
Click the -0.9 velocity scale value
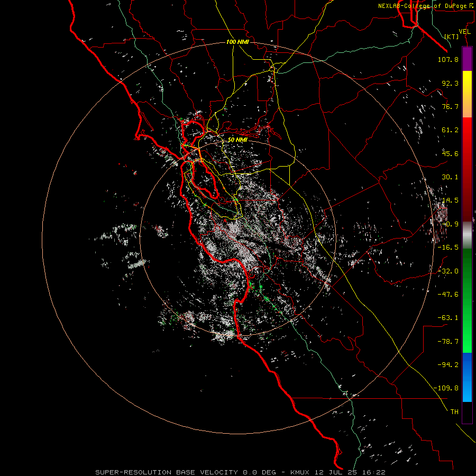tap(450, 224)
